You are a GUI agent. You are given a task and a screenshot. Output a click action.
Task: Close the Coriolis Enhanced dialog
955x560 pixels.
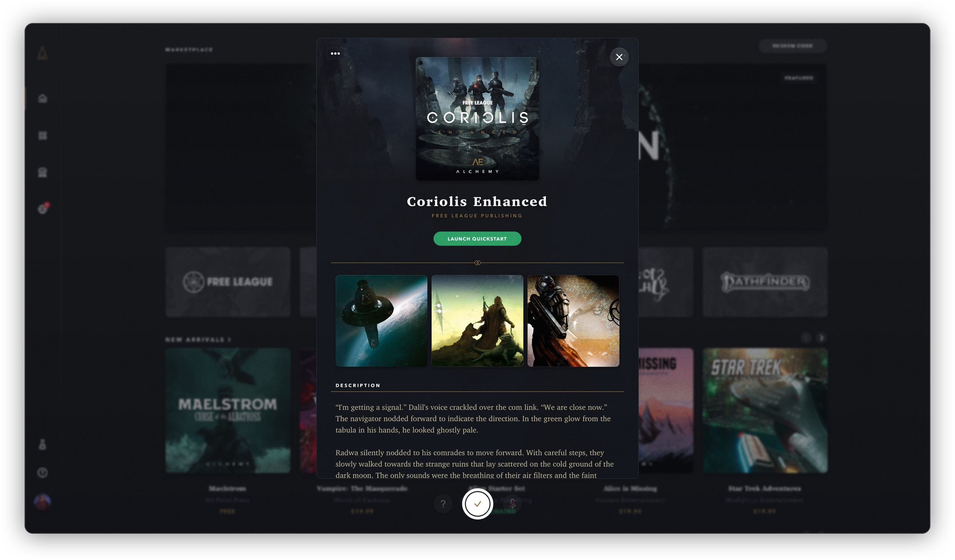click(619, 57)
